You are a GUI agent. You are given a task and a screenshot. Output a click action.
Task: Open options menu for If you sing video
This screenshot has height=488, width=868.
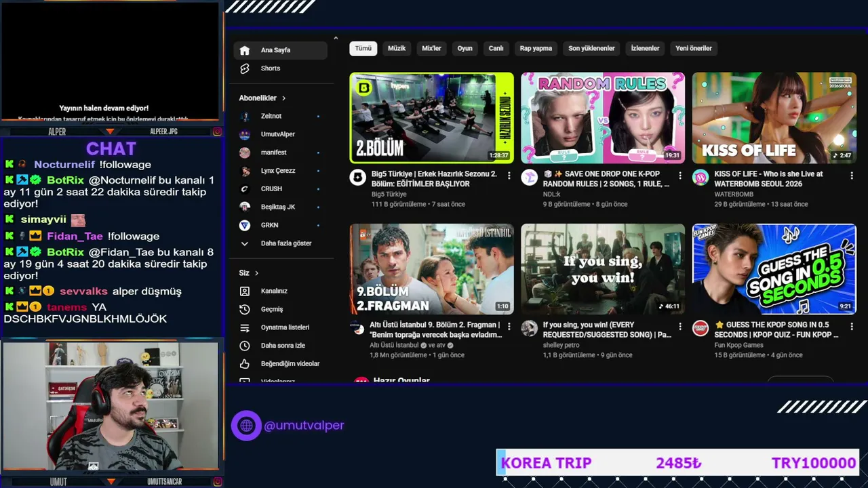click(x=680, y=327)
